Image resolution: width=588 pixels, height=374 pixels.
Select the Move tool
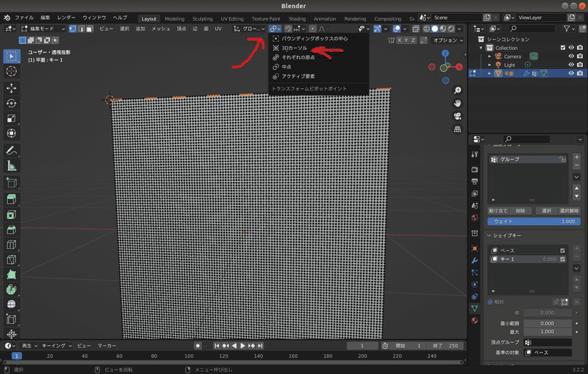[11, 88]
